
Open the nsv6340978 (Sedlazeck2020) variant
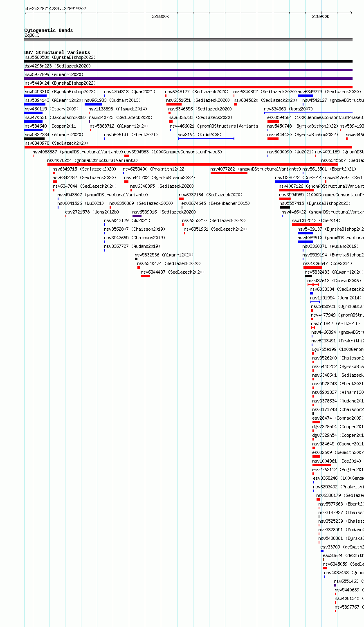coord(56,143)
